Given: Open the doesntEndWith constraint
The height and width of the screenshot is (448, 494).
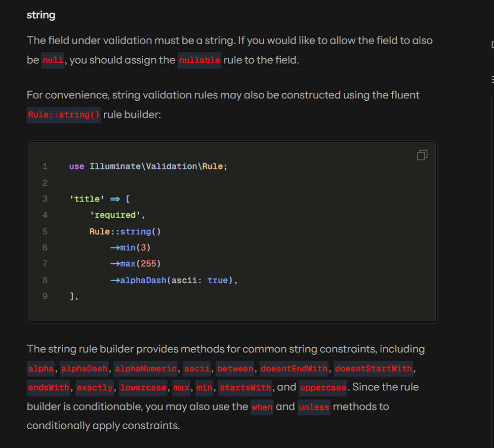Looking at the screenshot, I should coord(294,368).
